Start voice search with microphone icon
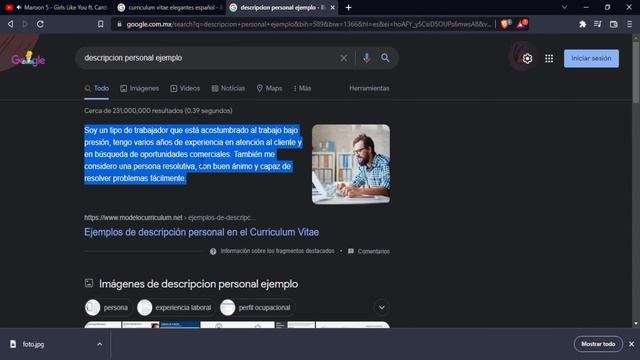 click(x=367, y=58)
